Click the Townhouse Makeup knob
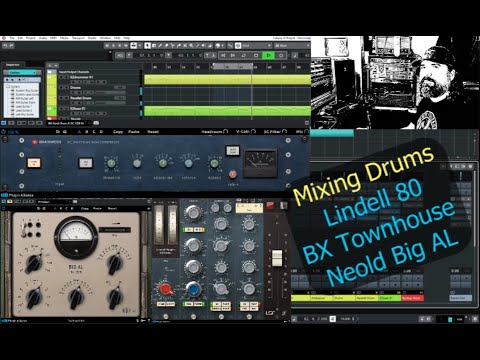Screen dimensions: 480x360 point(214,163)
